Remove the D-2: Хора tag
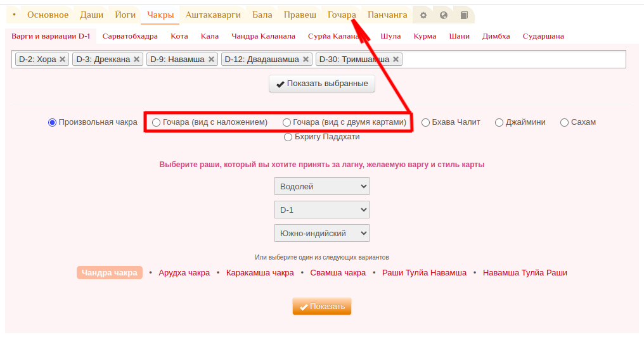 coord(62,59)
